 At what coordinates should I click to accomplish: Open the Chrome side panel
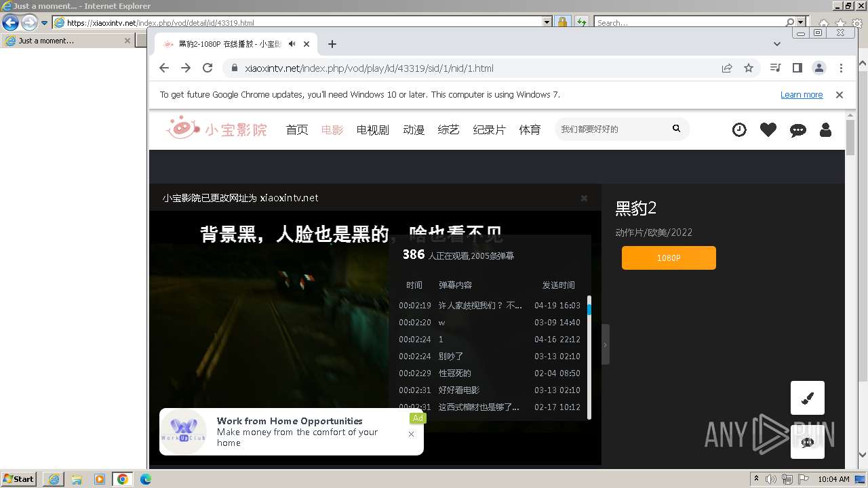pyautogui.click(x=797, y=68)
